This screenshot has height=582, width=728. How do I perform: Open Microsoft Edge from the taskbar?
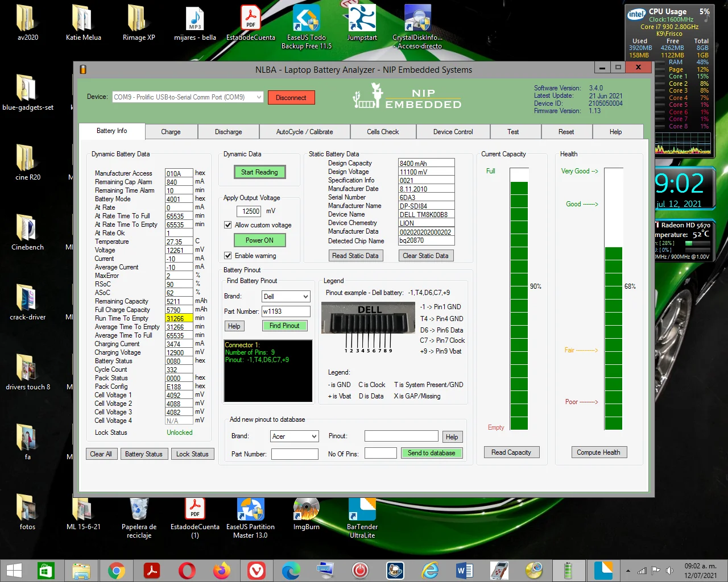click(x=291, y=570)
